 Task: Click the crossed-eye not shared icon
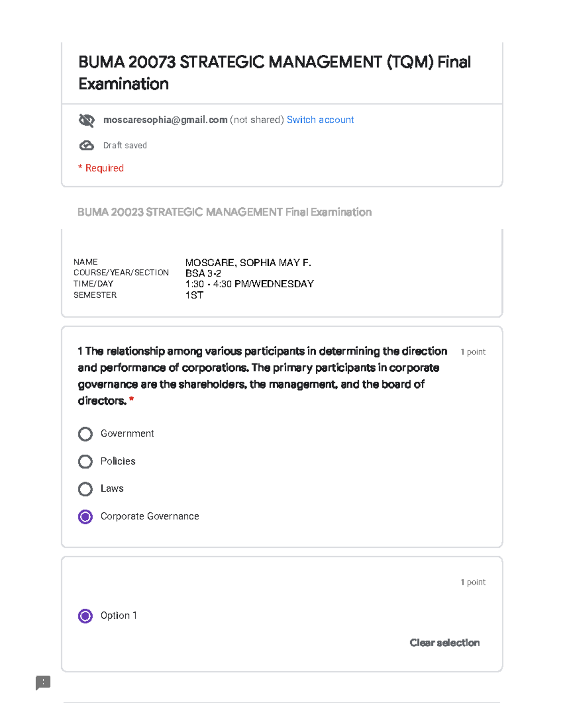87,120
